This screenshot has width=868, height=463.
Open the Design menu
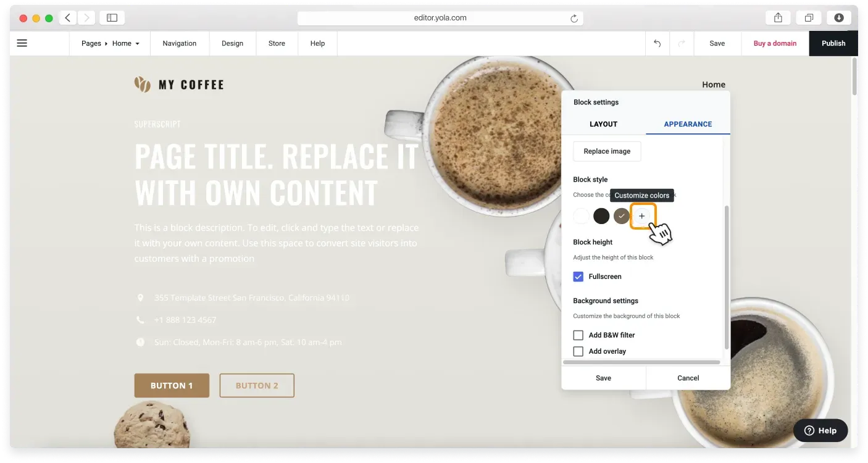pos(233,44)
